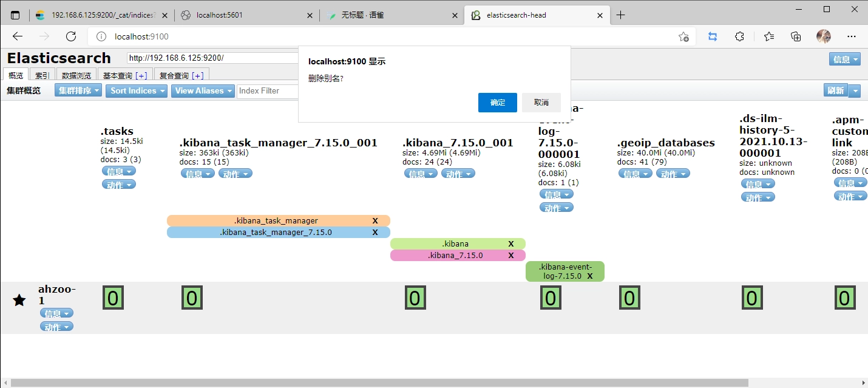868x388 pixels.
Task: Add this page to browser favorites
Action: [683, 36]
